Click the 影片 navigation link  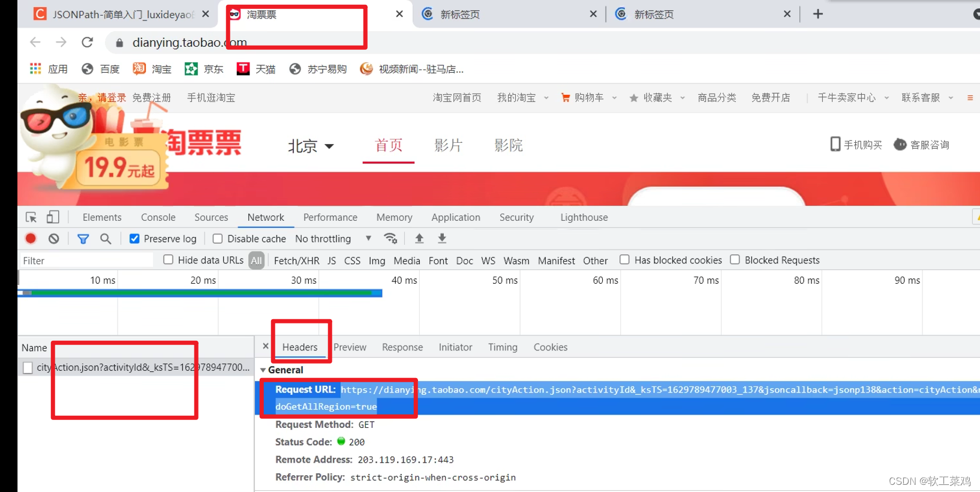coord(449,145)
